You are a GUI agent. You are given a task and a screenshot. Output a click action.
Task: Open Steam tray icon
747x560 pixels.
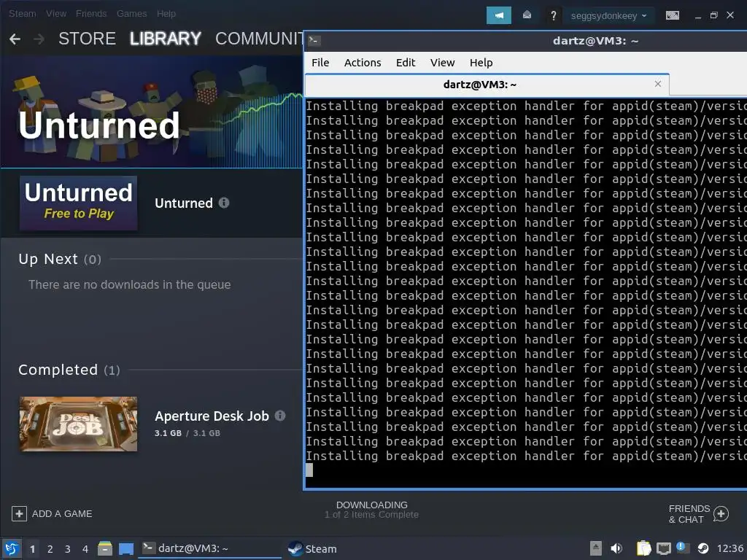pos(703,548)
